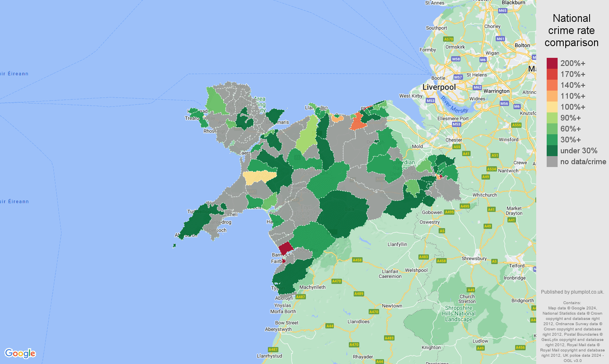Click the Southport town label

click(437, 28)
